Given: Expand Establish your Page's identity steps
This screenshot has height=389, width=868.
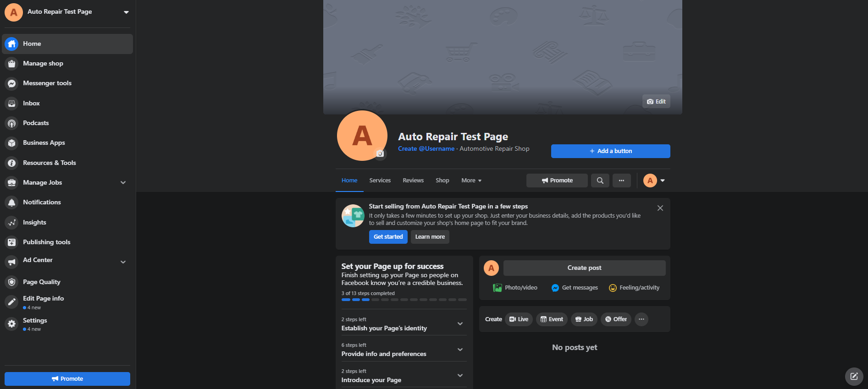Looking at the screenshot, I should (460, 324).
